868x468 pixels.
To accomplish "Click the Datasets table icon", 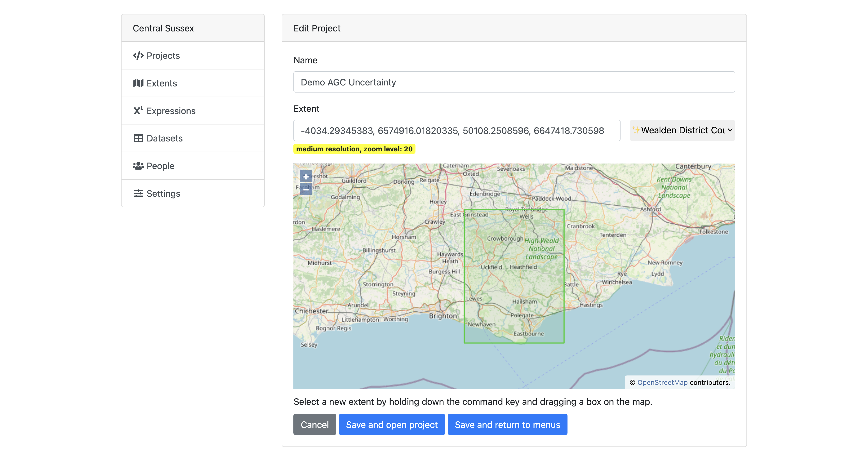I will tap(138, 138).
